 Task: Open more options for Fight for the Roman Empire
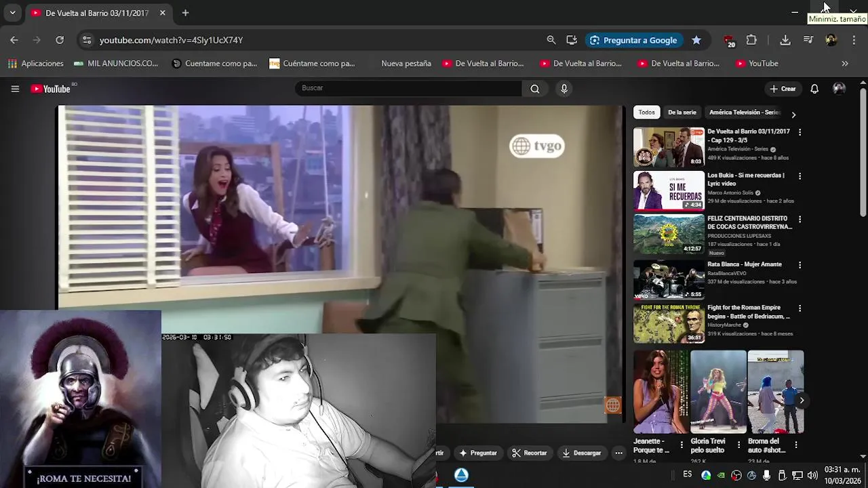(x=800, y=308)
